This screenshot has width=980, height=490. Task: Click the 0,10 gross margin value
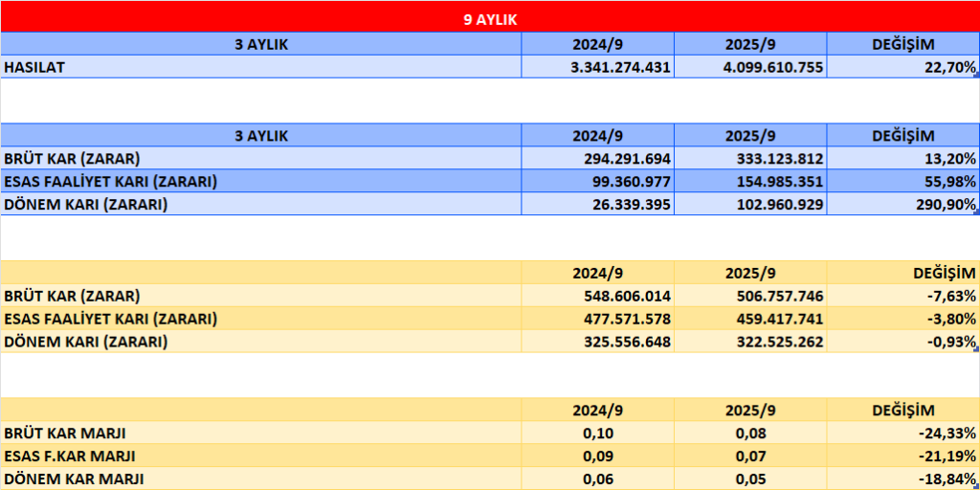coord(598,433)
